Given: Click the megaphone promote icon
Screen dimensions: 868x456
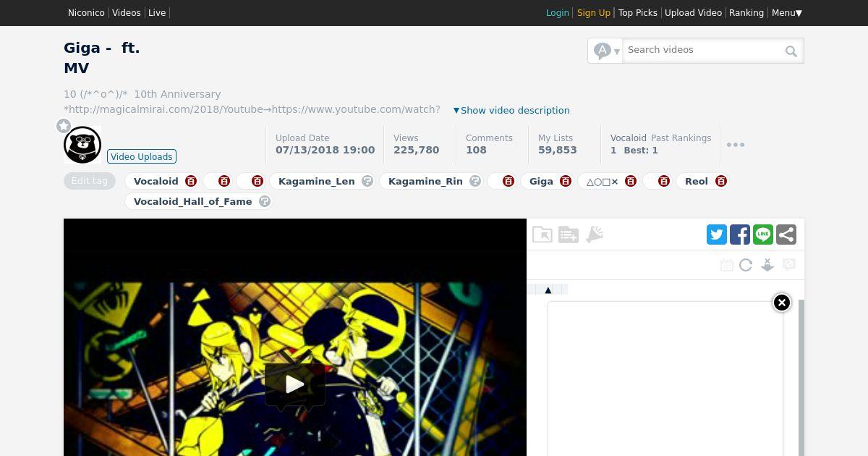Looking at the screenshot, I should pos(595,235).
